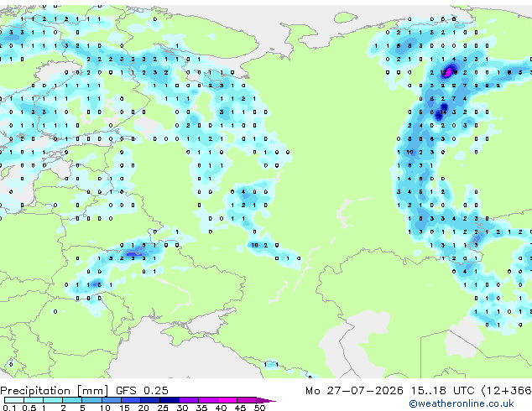The width and height of the screenshot is (532, 411).
Task: Click the value '14' on the dark blue core
Action: (443, 112)
